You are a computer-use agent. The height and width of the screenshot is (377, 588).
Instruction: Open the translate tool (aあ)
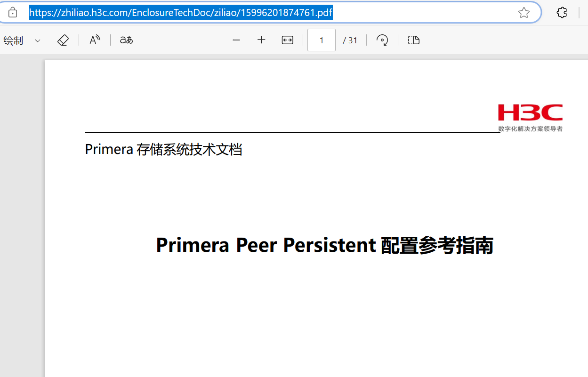click(x=126, y=40)
